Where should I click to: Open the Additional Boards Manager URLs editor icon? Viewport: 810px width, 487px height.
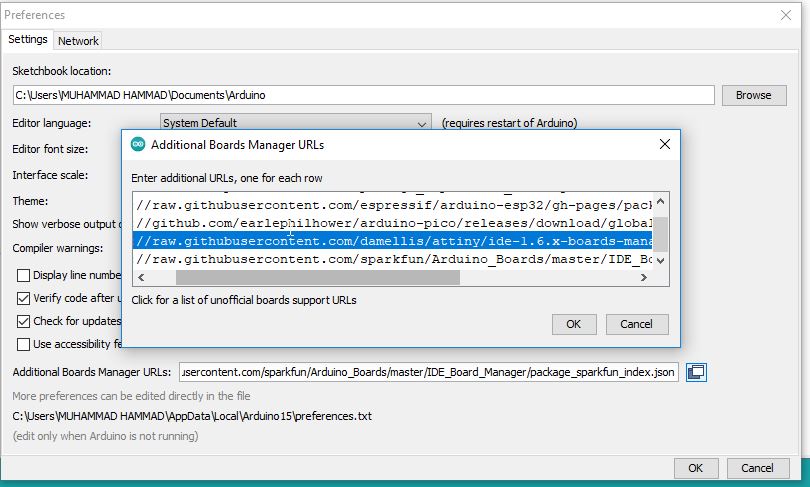(x=696, y=372)
